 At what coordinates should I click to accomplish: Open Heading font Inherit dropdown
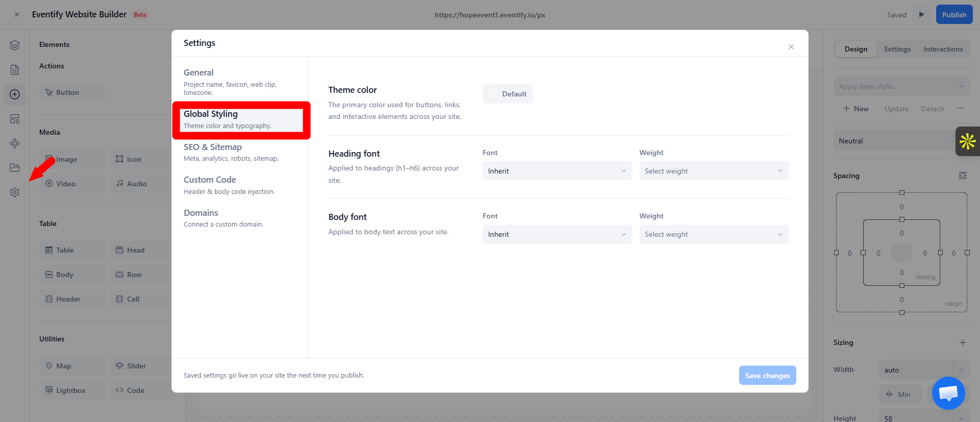557,171
